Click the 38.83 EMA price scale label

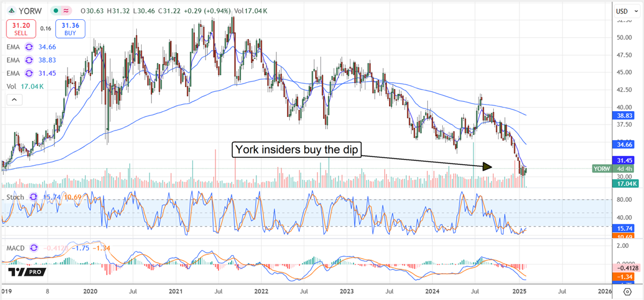coord(623,115)
